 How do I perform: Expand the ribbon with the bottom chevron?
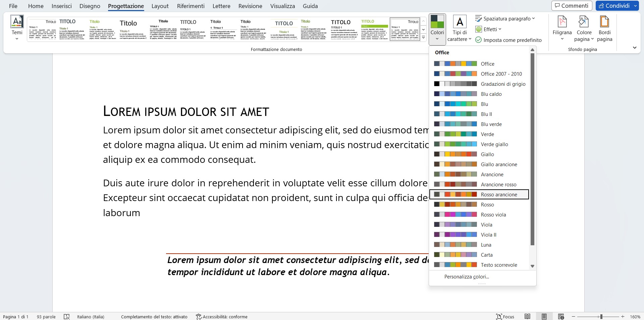click(635, 47)
